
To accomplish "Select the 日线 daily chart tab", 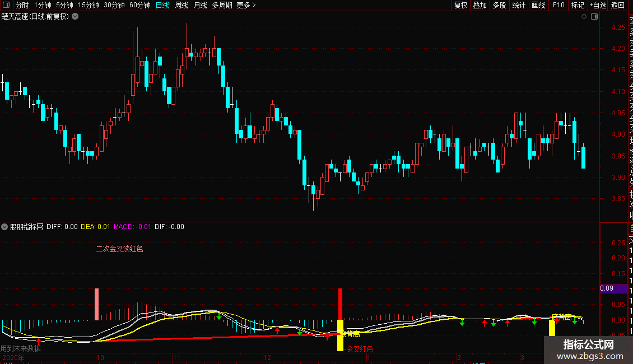I will coord(162,5).
